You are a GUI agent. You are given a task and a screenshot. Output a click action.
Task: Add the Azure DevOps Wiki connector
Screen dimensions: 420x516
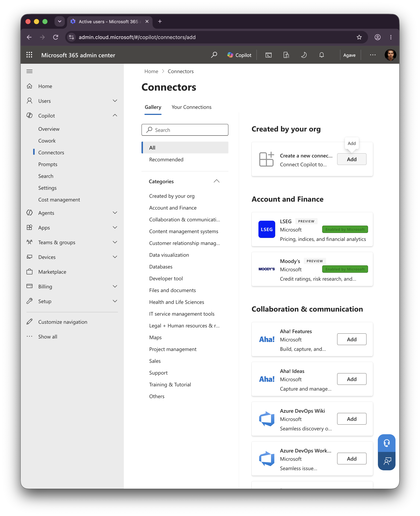[351, 419]
